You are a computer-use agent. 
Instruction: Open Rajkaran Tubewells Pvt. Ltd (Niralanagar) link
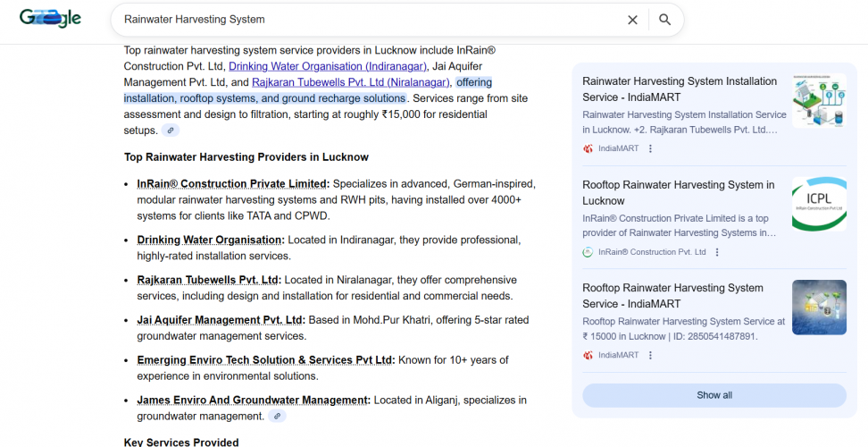point(350,82)
